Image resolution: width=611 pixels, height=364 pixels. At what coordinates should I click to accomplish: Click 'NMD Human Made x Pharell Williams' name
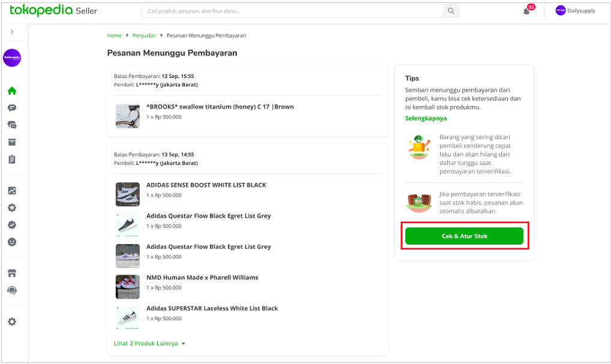[x=202, y=278]
